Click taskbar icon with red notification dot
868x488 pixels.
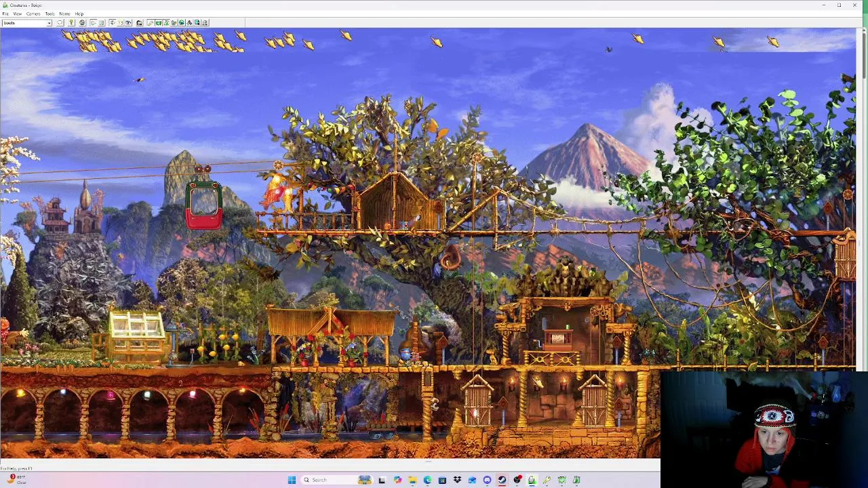click(518, 480)
